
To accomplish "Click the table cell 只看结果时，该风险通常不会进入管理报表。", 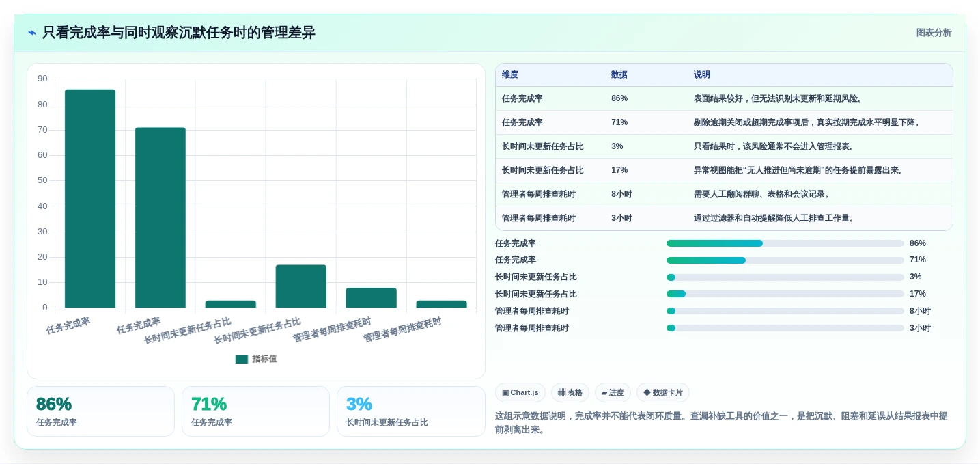I will pyautogui.click(x=774, y=146).
